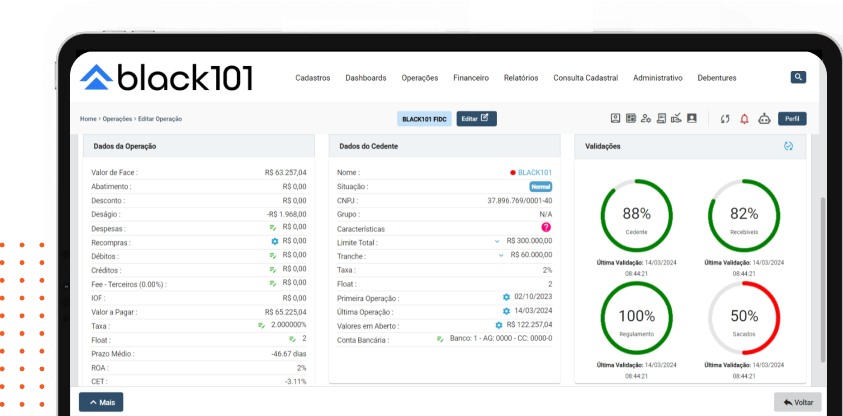Refresh validations using the Validações panel icon
Screen dimensions: 843x416
(x=789, y=146)
